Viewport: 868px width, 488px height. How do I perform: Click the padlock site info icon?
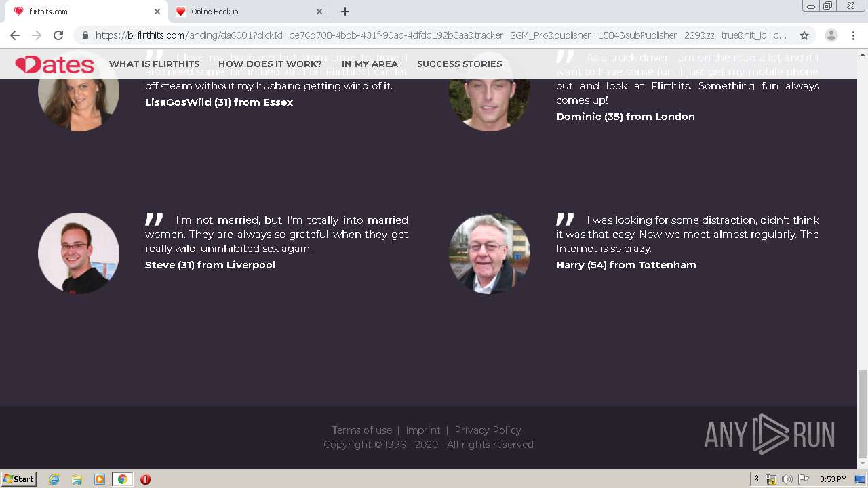click(x=85, y=35)
